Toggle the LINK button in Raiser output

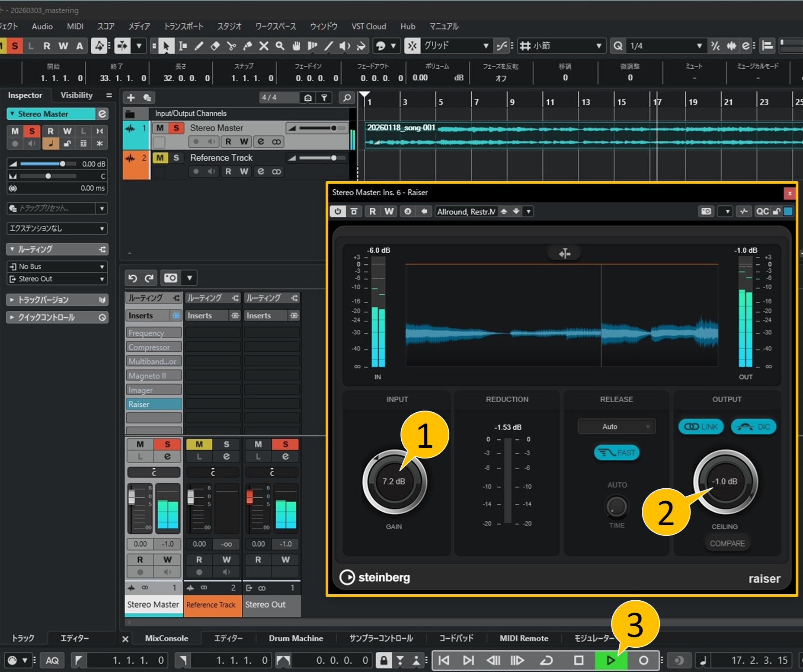pos(701,427)
